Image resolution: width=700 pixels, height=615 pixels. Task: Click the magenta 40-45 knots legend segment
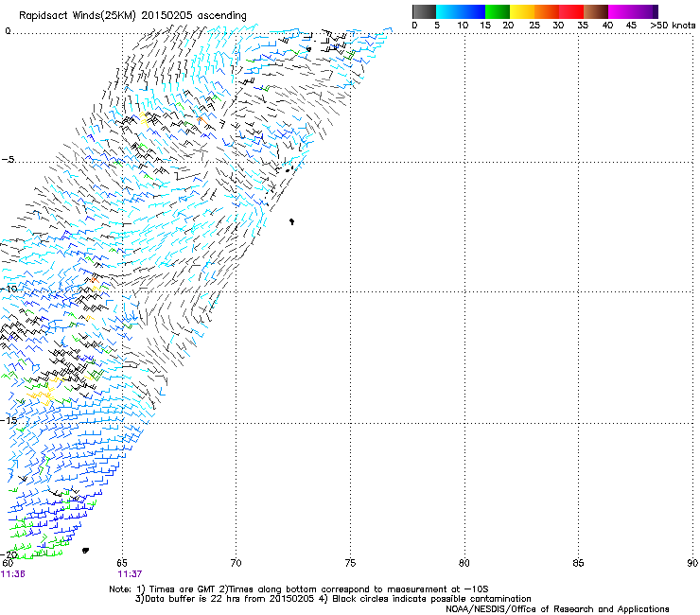pyautogui.click(x=621, y=11)
